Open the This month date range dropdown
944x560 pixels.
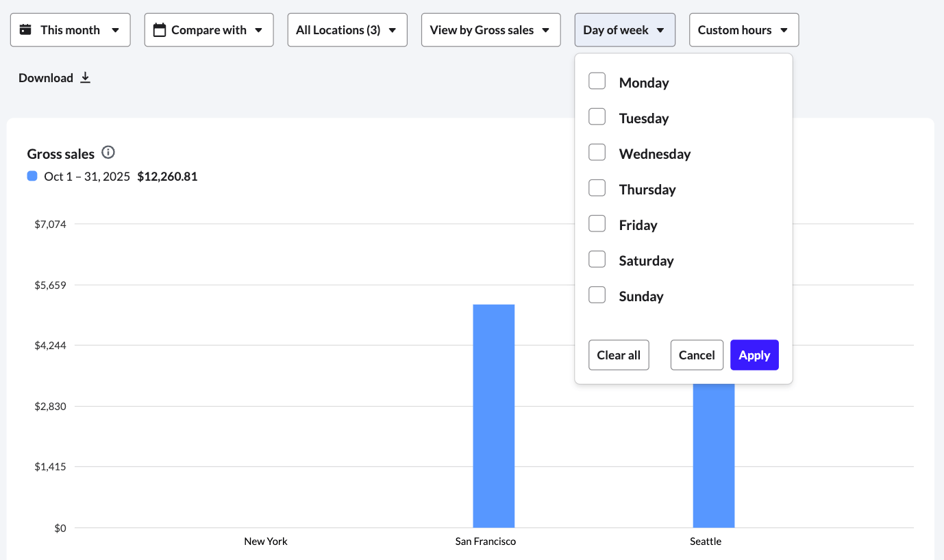(70, 29)
